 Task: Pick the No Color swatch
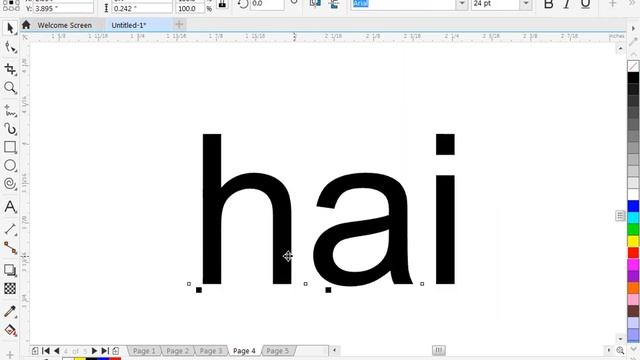[x=633, y=66]
